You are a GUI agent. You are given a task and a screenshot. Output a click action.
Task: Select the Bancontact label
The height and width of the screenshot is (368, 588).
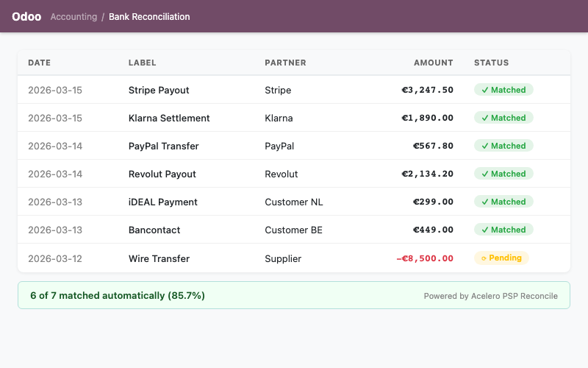tap(154, 230)
